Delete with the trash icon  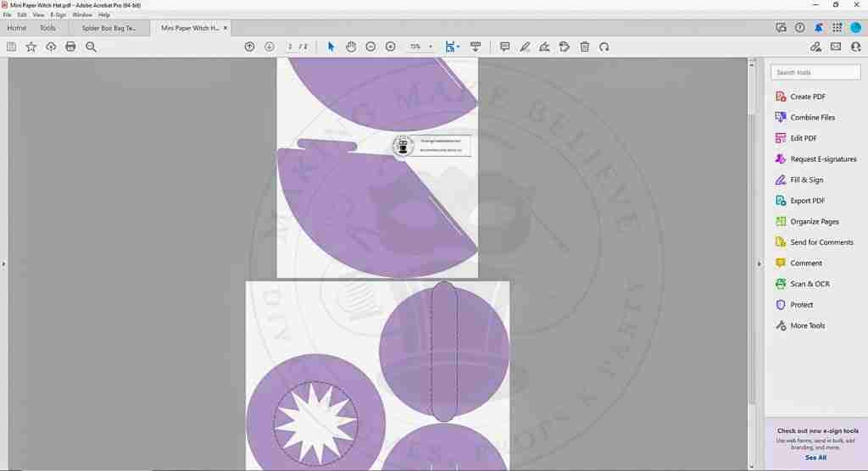pos(584,47)
